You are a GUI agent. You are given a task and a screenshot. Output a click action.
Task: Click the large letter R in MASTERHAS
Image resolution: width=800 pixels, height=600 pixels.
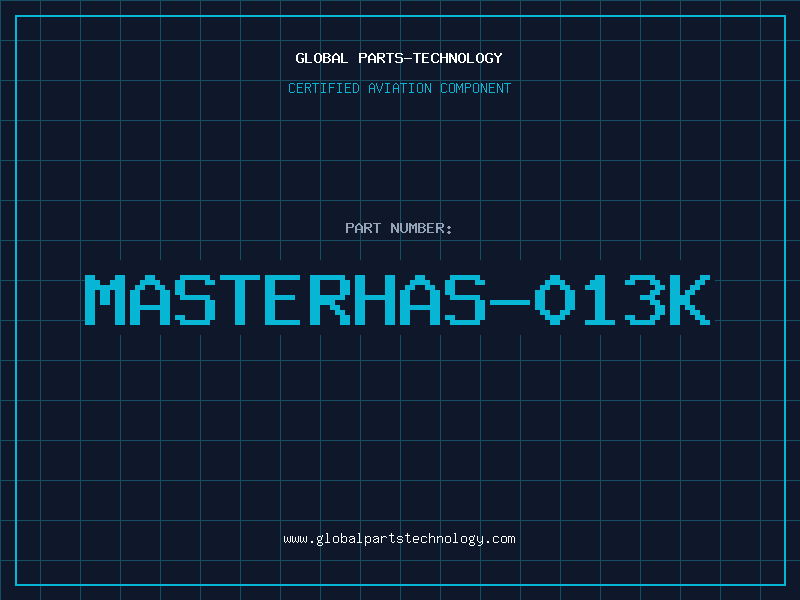pos(330,300)
